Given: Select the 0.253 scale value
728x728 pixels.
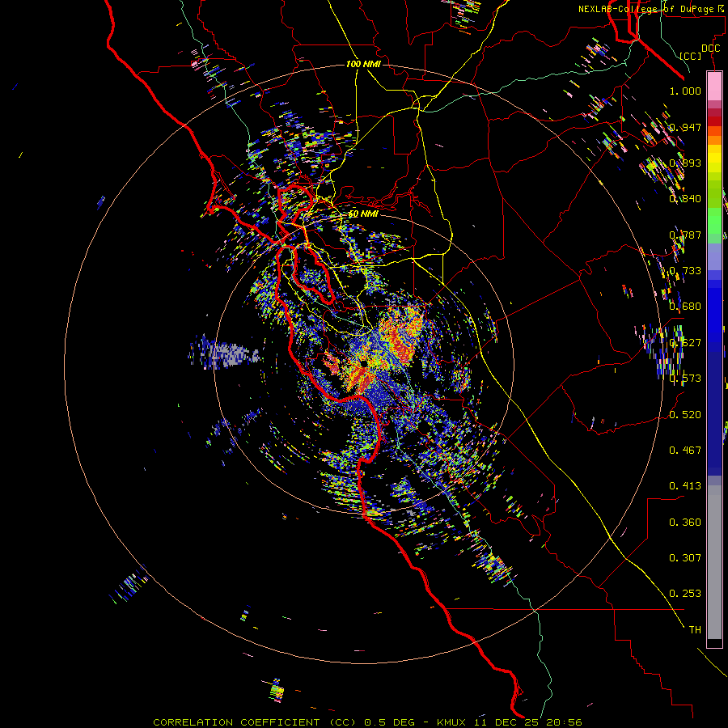Looking at the screenshot, I should (685, 594).
